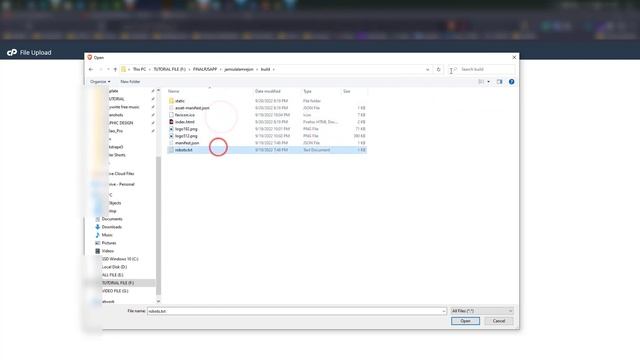640x360 pixels.
Task: Open VIDEO FILE (G:) drive
Action: point(115,291)
